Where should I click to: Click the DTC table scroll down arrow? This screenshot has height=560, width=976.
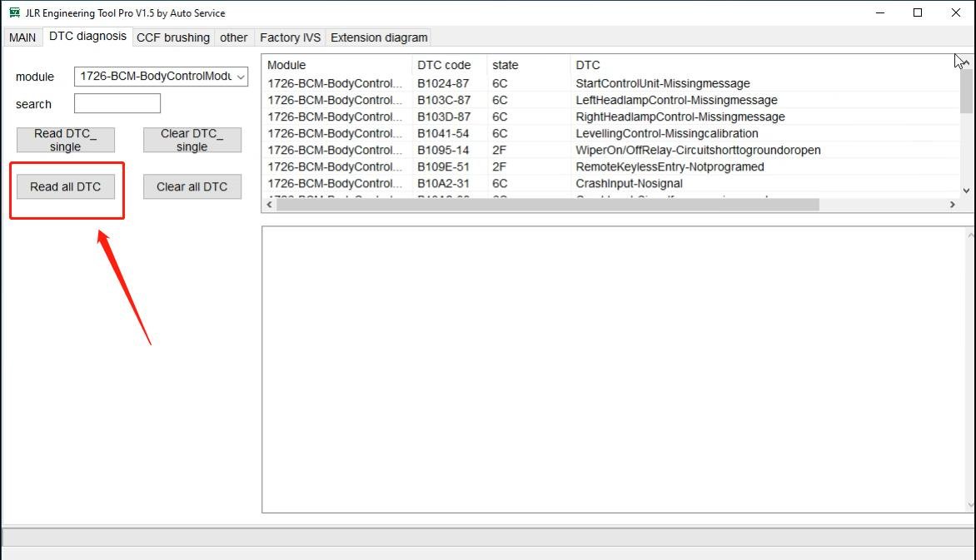point(966,191)
